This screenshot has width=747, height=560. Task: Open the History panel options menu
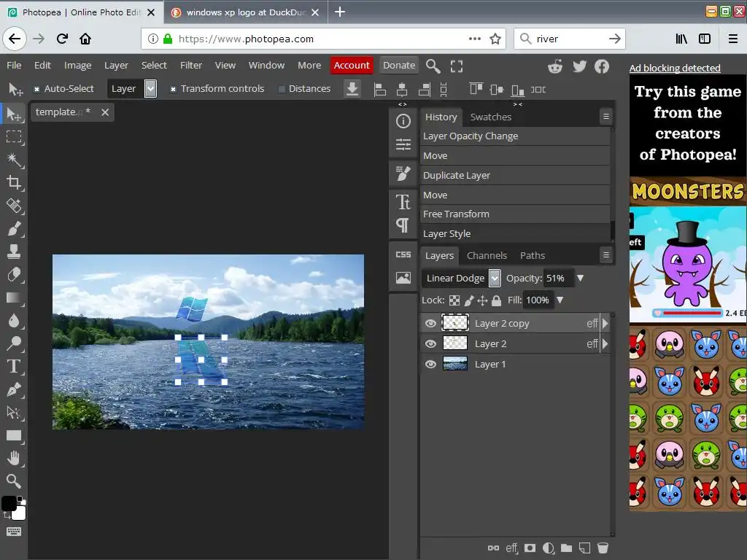(606, 116)
